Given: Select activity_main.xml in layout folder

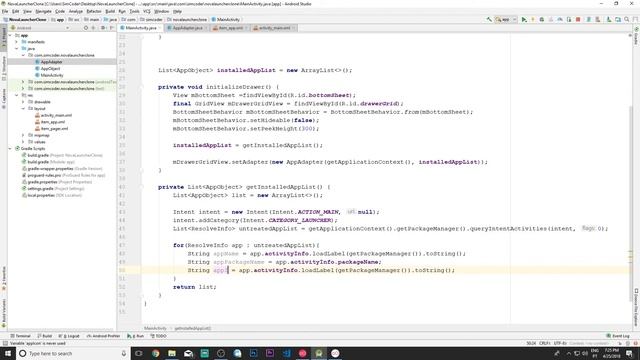Looking at the screenshot, I should (x=56, y=115).
